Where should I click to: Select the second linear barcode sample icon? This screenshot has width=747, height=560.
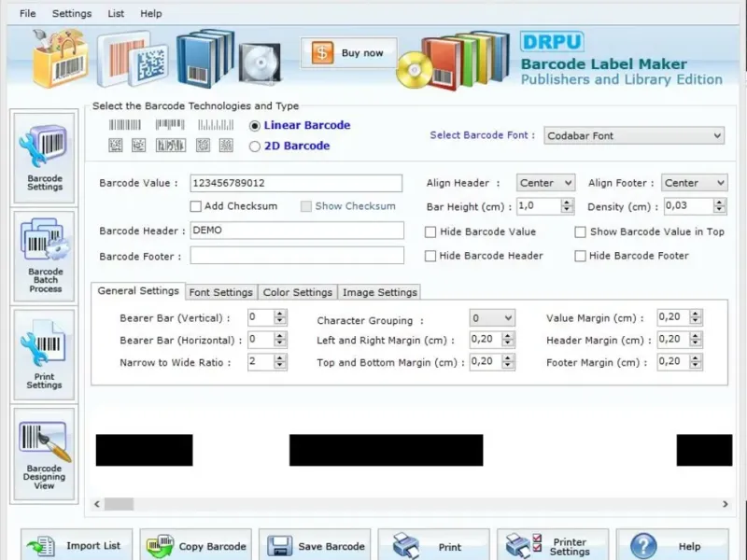tap(170, 125)
